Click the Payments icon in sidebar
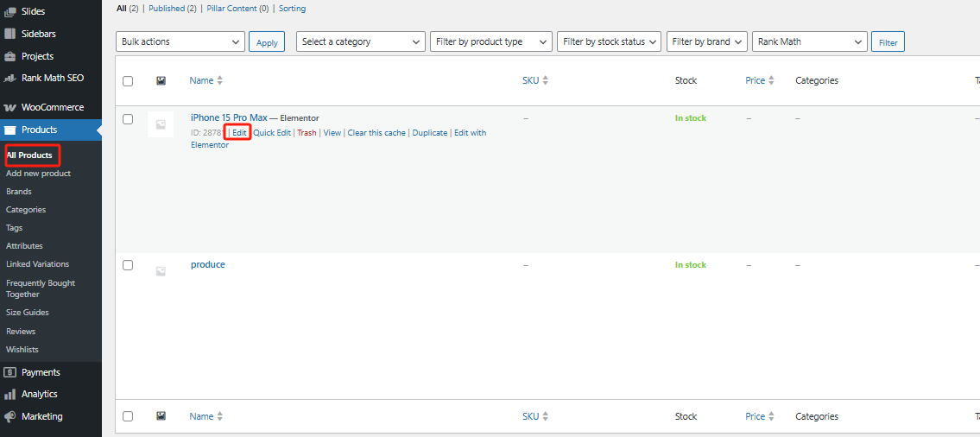Image resolution: width=980 pixels, height=437 pixels. pyautogui.click(x=10, y=372)
